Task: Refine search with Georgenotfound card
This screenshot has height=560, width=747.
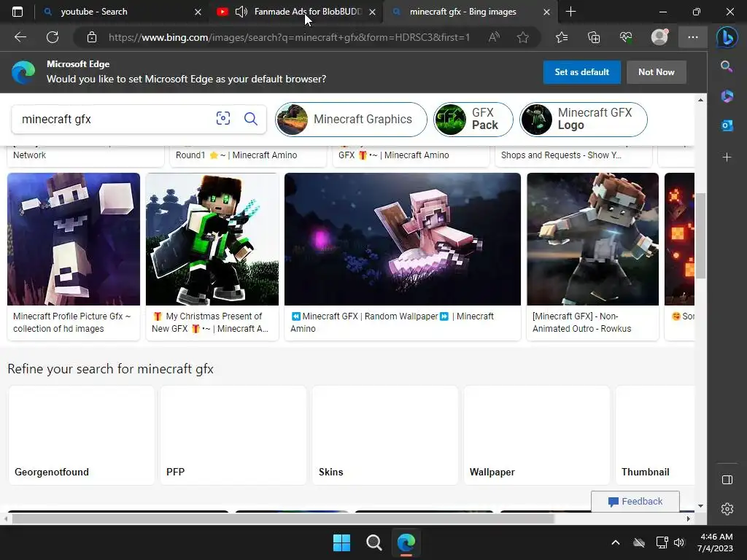Action: tap(82, 435)
